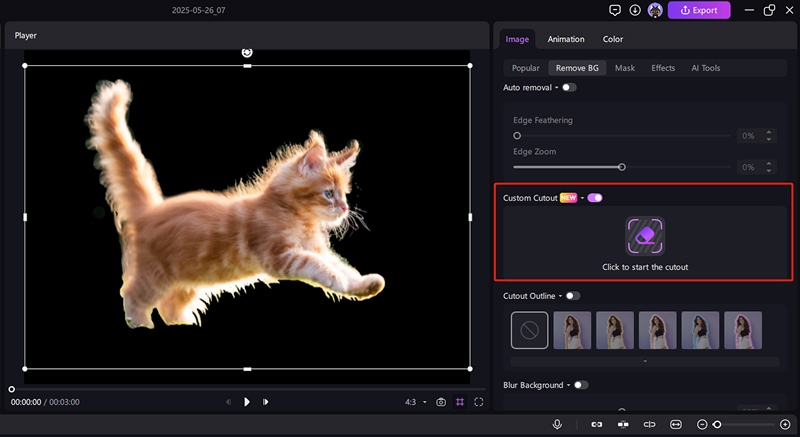Select the no-outline cutout thumbnail
Viewport: 800px width, 437px height.
coord(529,330)
